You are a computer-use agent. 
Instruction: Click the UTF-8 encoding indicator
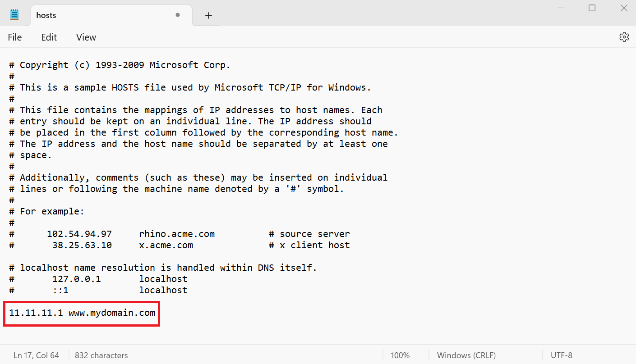tap(561, 355)
